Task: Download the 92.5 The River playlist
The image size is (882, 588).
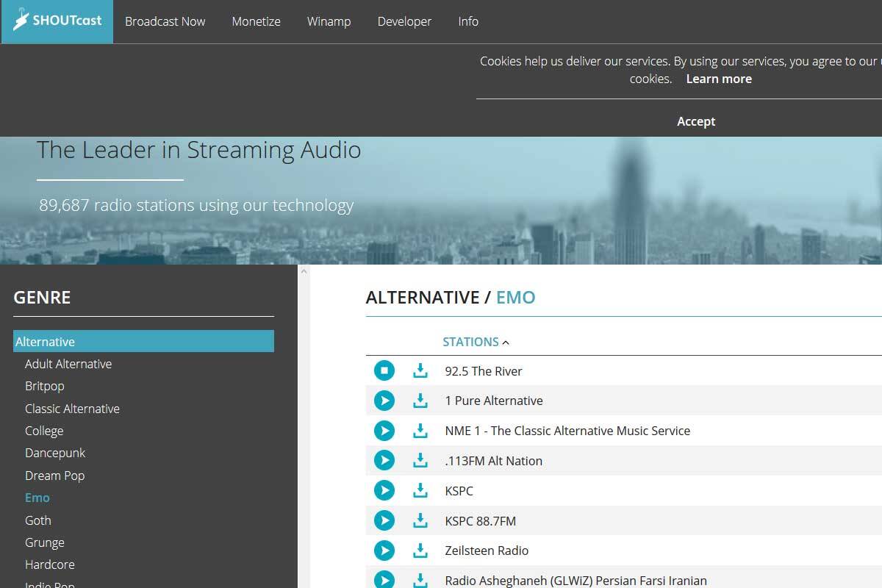Action: click(x=420, y=370)
